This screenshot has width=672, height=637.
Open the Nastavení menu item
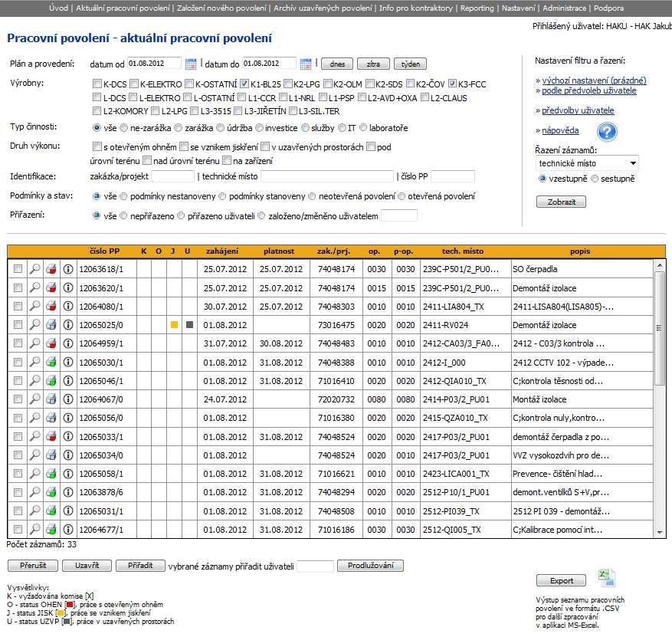coord(519,8)
